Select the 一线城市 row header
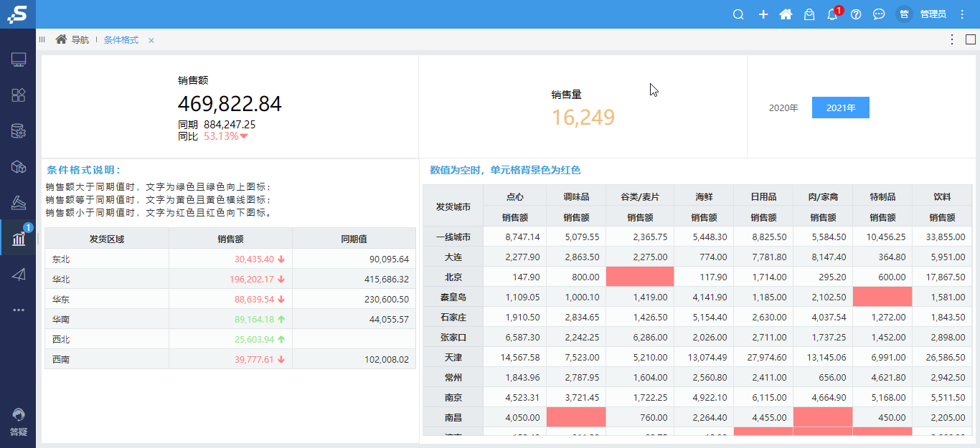980x448 pixels. pos(453,237)
